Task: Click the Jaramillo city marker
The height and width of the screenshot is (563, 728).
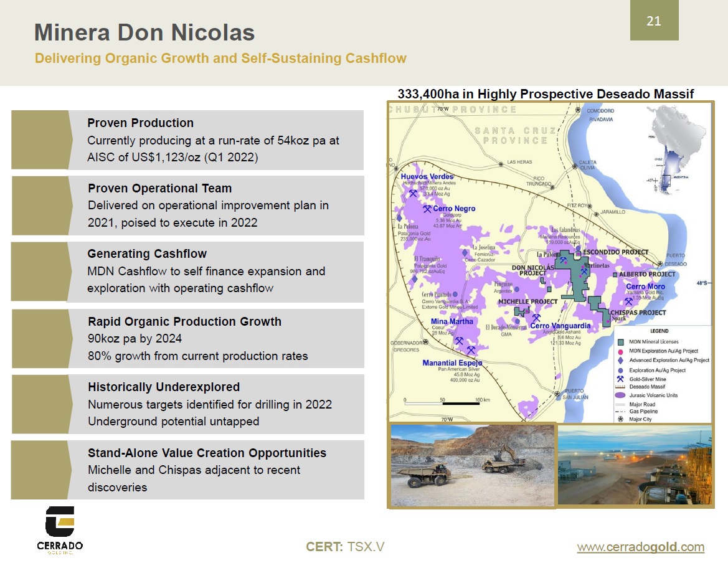Action: coord(596,214)
